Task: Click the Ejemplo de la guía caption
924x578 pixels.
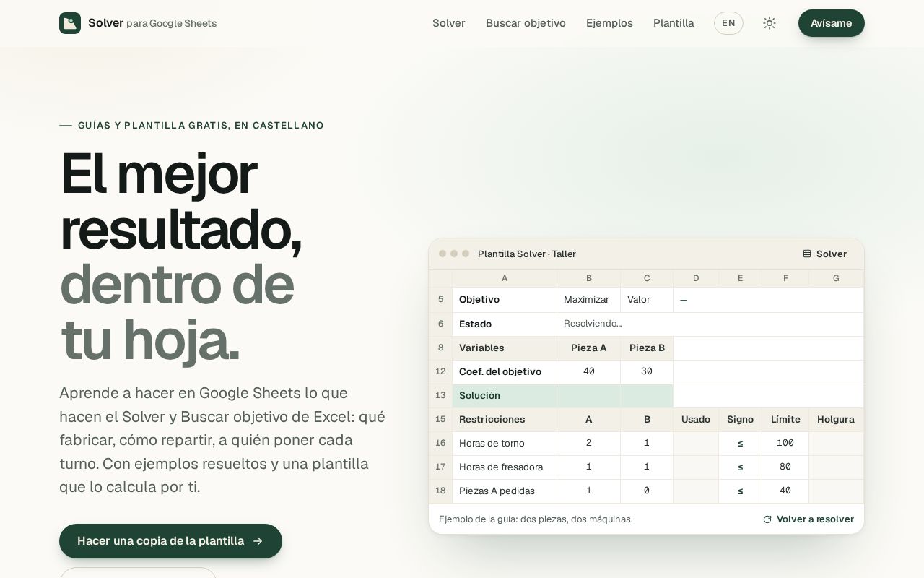Action: [536, 519]
